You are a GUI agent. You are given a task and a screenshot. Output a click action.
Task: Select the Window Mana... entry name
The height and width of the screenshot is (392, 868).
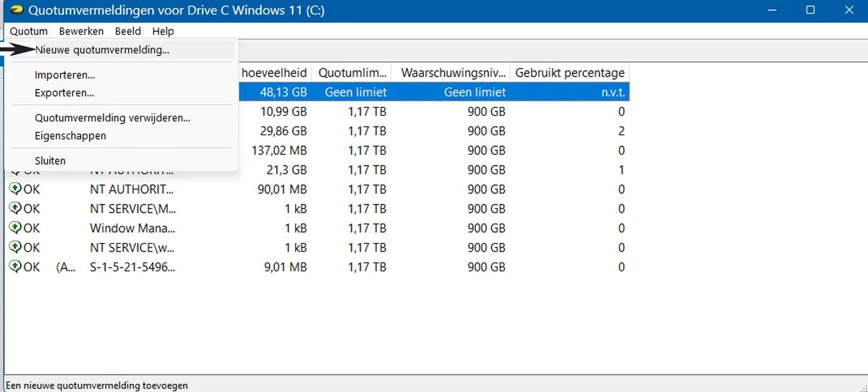[132, 228]
